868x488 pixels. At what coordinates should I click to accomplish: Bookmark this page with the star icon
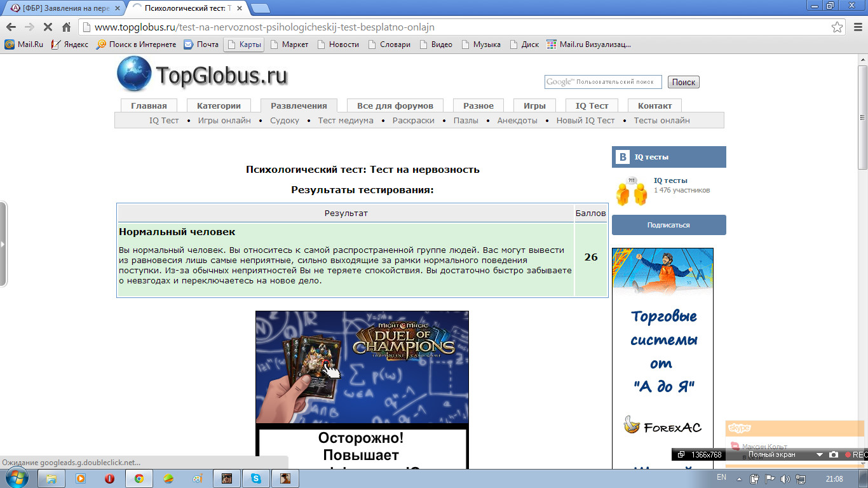pyautogui.click(x=837, y=27)
